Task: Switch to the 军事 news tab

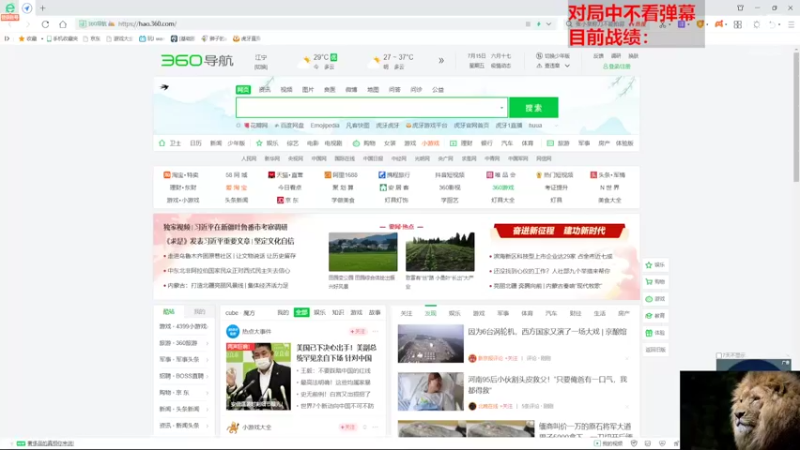Action: point(503,313)
